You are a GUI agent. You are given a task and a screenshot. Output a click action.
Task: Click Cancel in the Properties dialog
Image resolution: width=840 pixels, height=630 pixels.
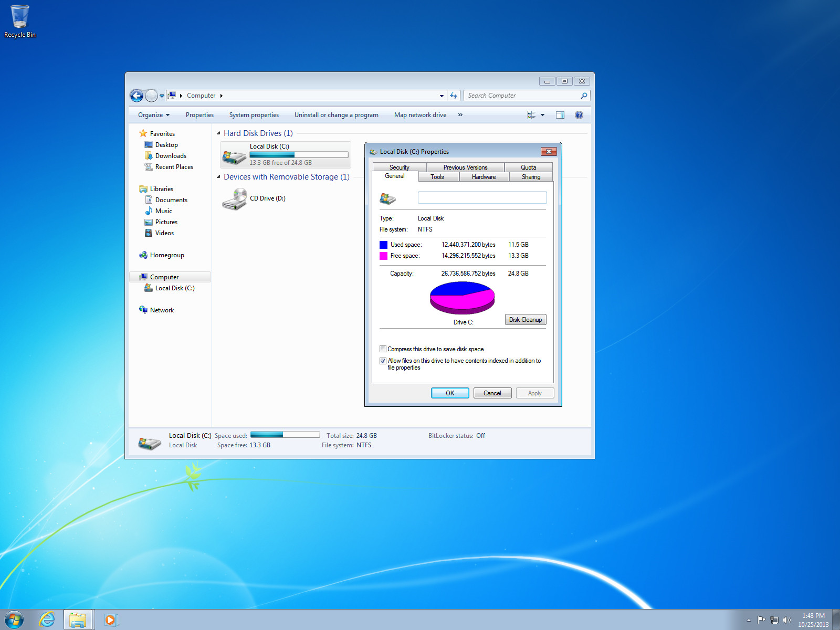coord(492,393)
